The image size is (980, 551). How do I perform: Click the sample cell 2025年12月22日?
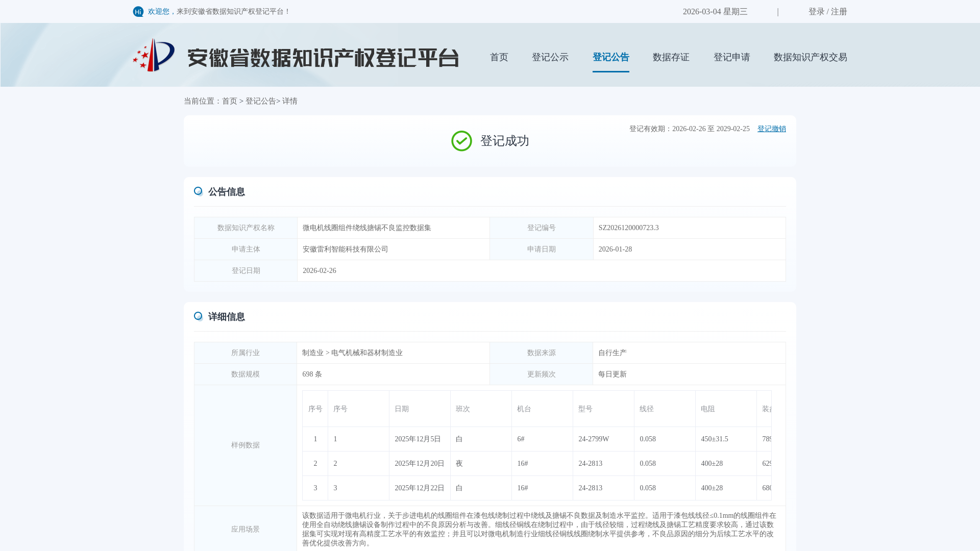419,488
